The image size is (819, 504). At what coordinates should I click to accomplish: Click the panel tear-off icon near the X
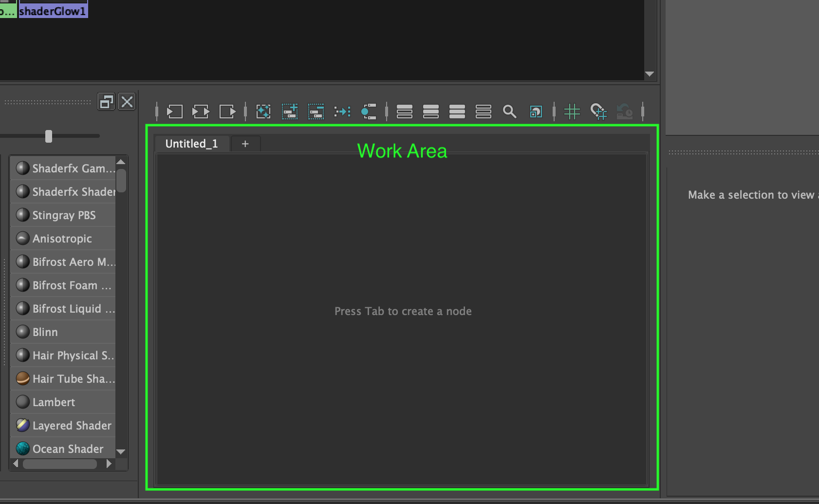(106, 102)
